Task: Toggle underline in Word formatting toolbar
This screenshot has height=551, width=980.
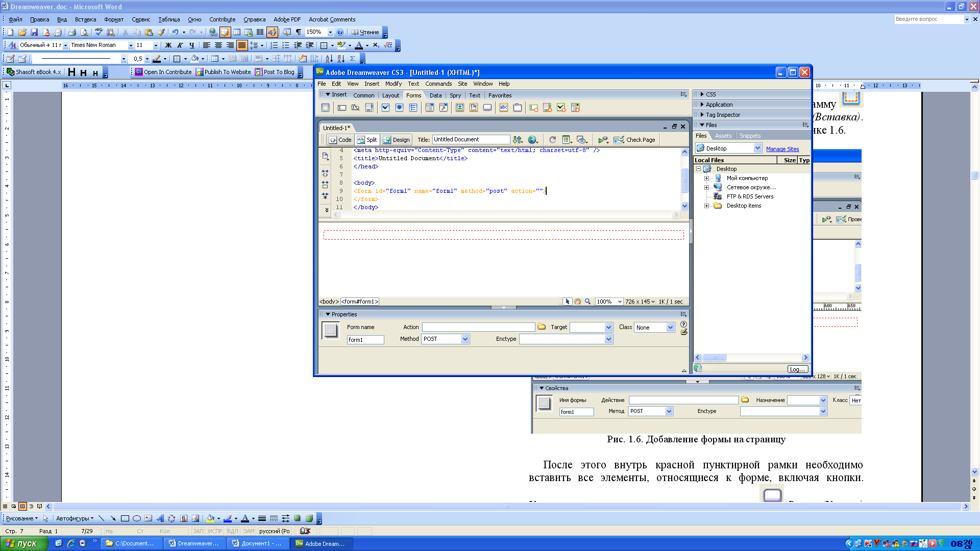Action: [191, 45]
